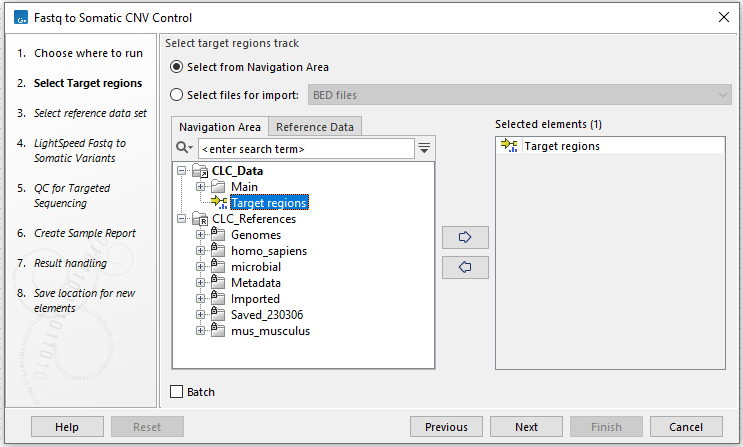The height and width of the screenshot is (447, 743).
Task: Go to step 7 Result handling
Action: point(70,263)
